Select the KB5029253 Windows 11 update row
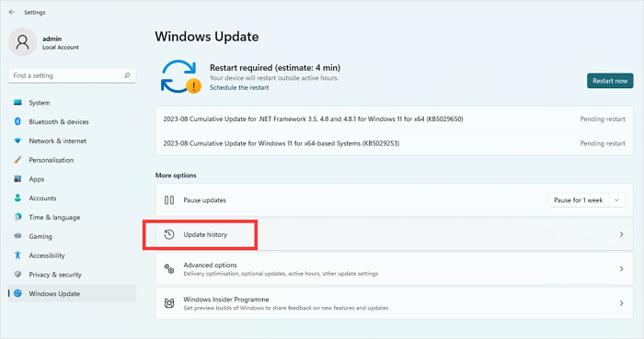The width and height of the screenshot is (644, 339). [395, 143]
